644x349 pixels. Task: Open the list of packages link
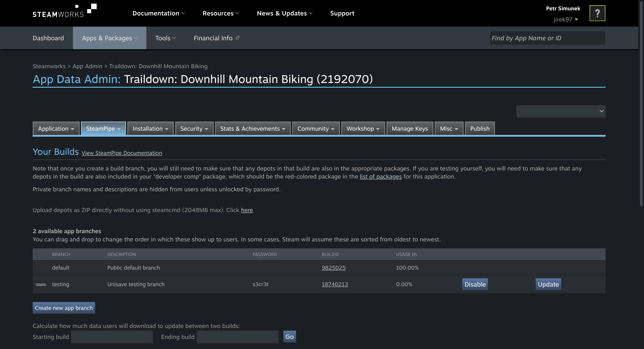pos(380,177)
